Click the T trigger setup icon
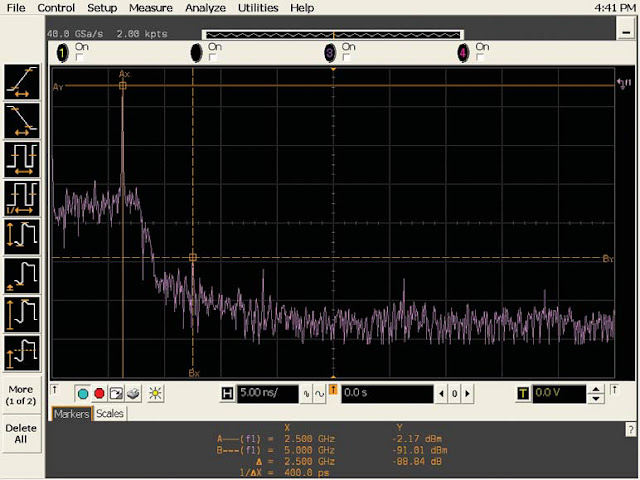This screenshot has width=640, height=480. 523,393
